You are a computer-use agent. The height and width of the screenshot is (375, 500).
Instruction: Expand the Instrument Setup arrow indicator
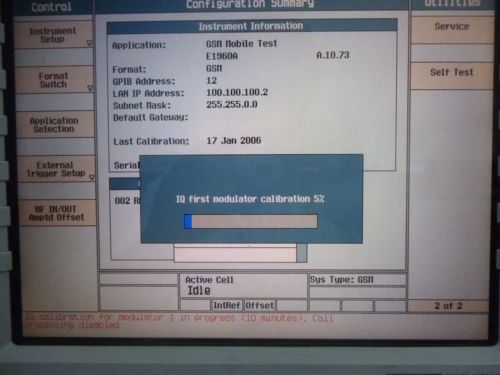click(x=89, y=43)
